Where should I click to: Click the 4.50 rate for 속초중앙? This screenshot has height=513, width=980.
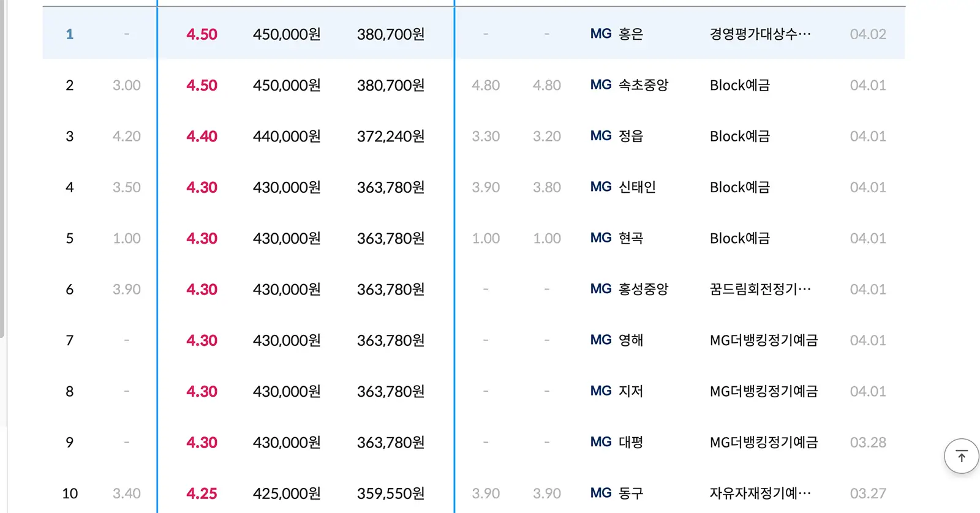202,85
